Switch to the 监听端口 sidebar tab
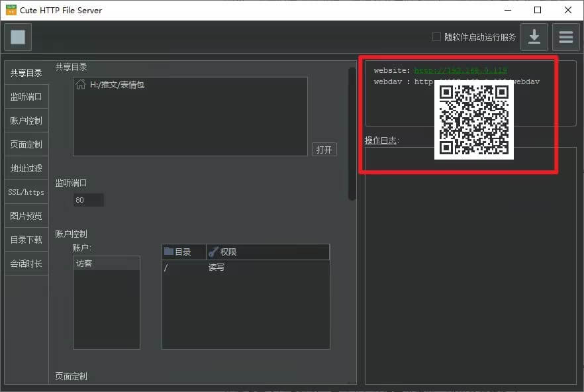 click(x=26, y=96)
